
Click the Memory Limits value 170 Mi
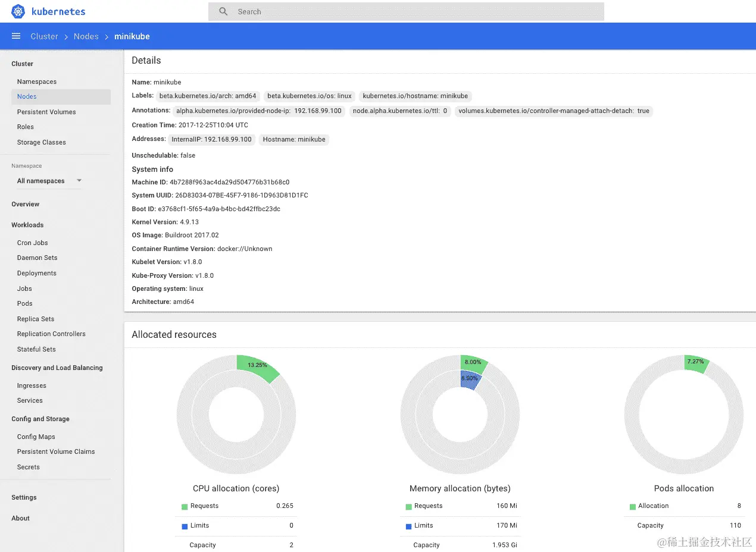point(507,525)
